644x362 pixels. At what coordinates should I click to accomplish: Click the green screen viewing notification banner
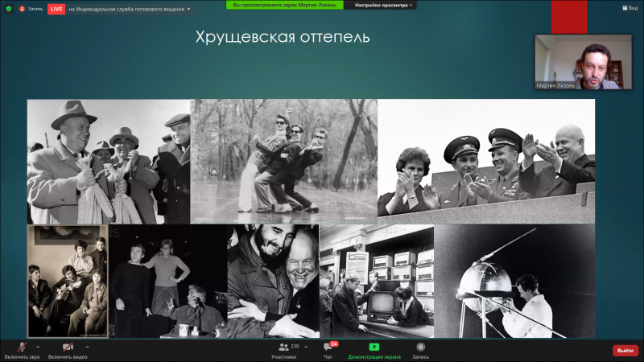(x=285, y=5)
